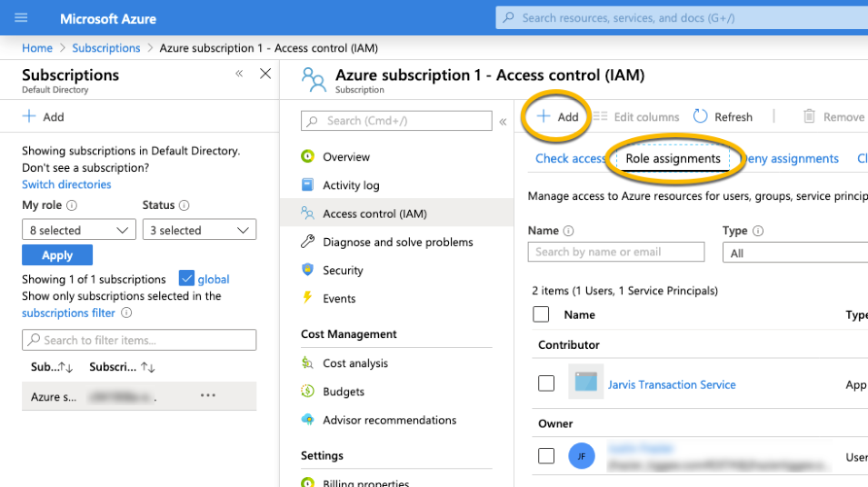The width and height of the screenshot is (868, 487).
Task: Sort by Sub... column arrows
Action: tap(65, 367)
